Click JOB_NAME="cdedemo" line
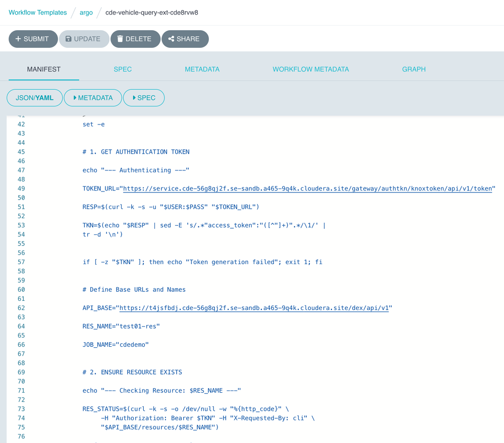Viewport: 504px width, 443px height. [116, 345]
